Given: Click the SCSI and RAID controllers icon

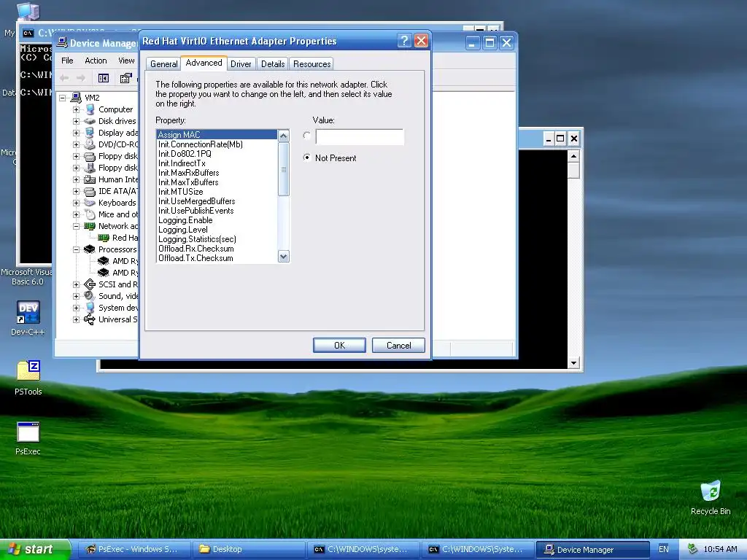Looking at the screenshot, I should (90, 284).
